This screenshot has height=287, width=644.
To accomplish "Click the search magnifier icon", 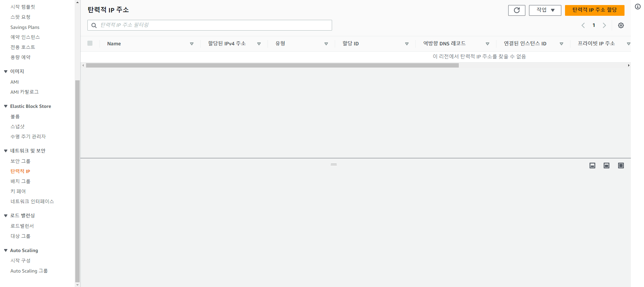I will click(94, 25).
